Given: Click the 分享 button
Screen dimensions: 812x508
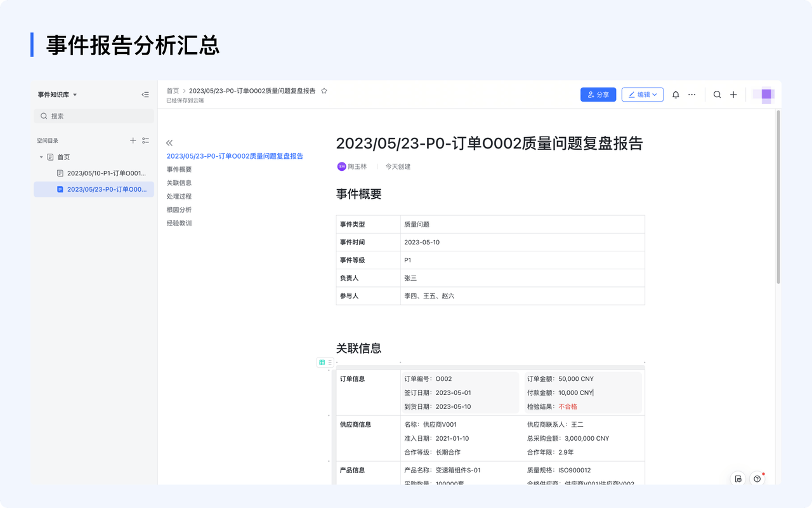Looking at the screenshot, I should 598,95.
